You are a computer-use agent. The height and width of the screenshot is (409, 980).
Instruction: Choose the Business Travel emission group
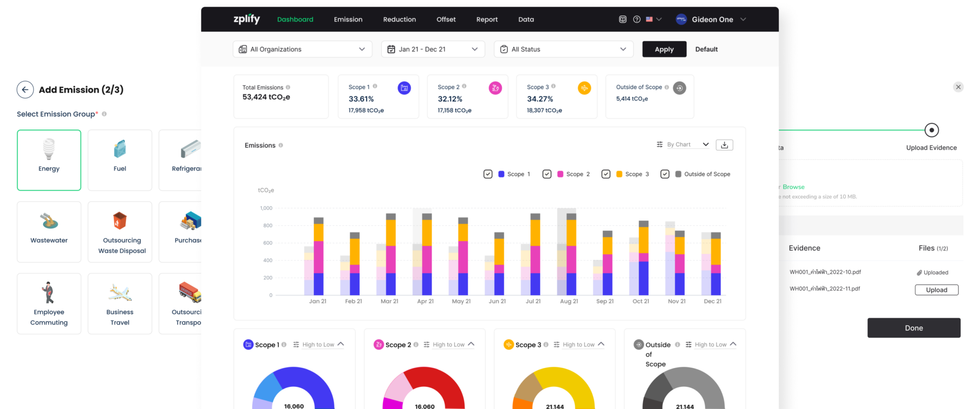pos(120,304)
